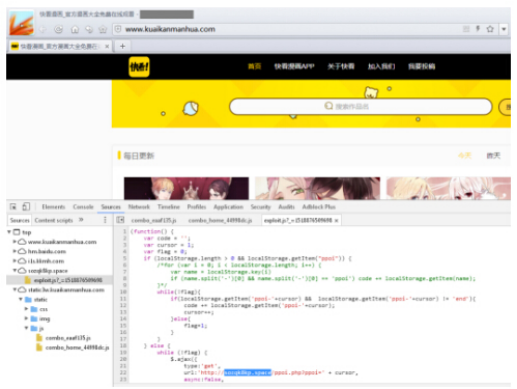Select the 'yesterday' filter in daily updates
Screen dimensions: 517x389
coord(493,156)
